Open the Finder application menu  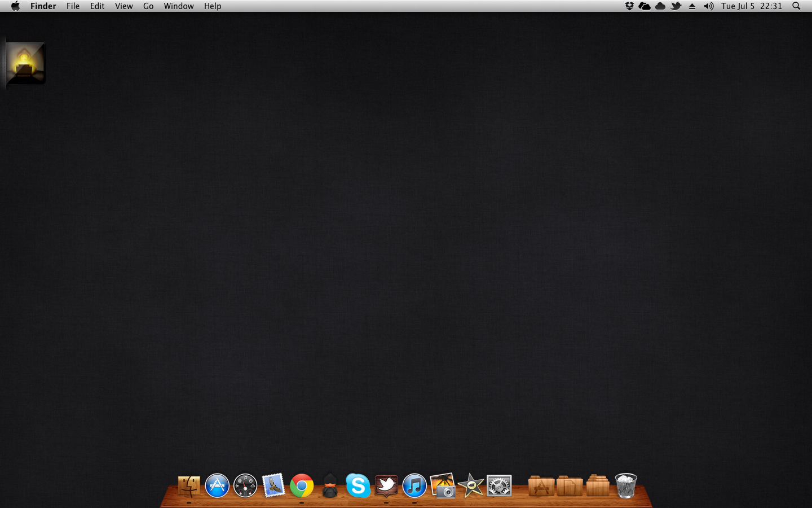(43, 6)
